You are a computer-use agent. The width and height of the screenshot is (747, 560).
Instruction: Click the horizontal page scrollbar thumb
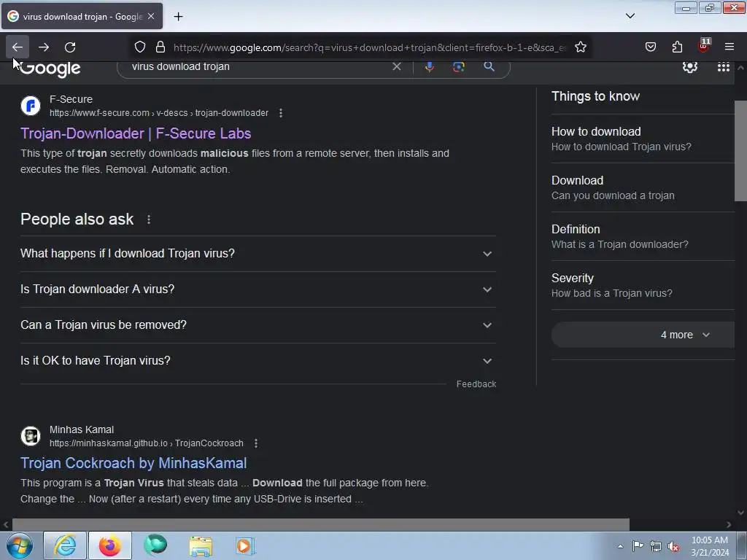click(321, 524)
